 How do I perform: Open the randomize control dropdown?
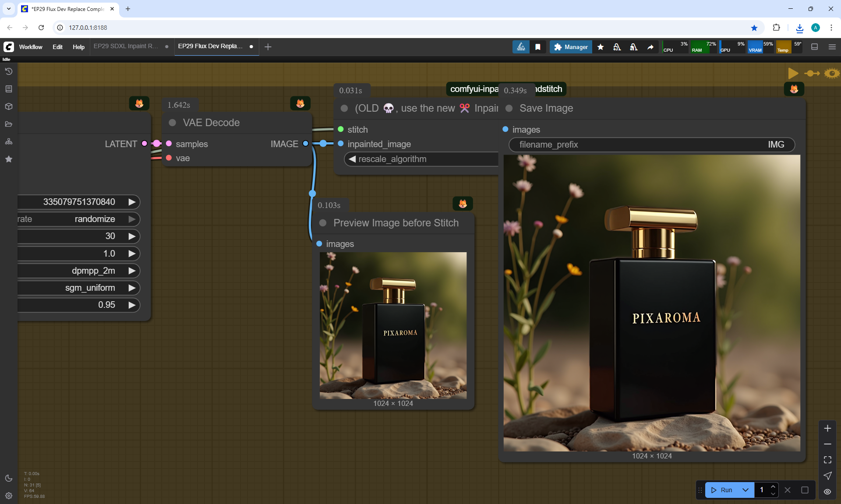pyautogui.click(x=95, y=219)
